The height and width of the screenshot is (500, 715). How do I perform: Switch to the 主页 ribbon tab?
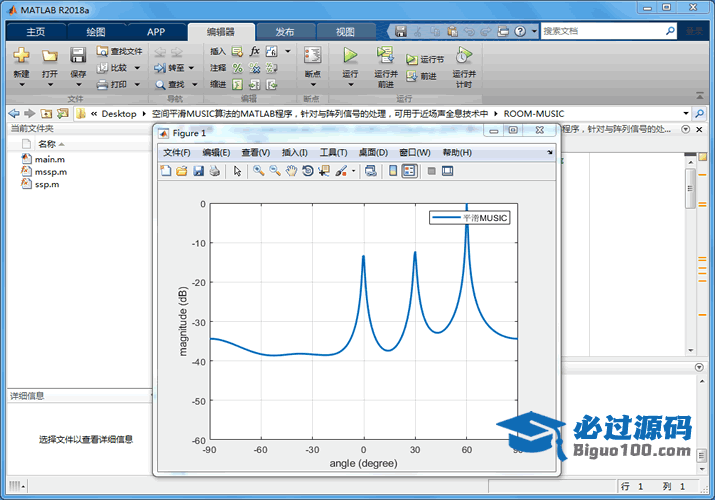click(36, 32)
